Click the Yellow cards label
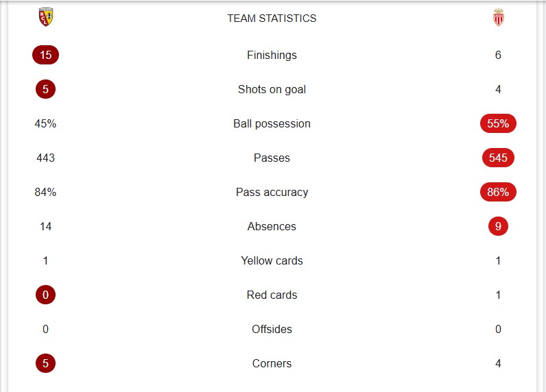Image resolution: width=546 pixels, height=392 pixels. pyautogui.click(x=272, y=260)
